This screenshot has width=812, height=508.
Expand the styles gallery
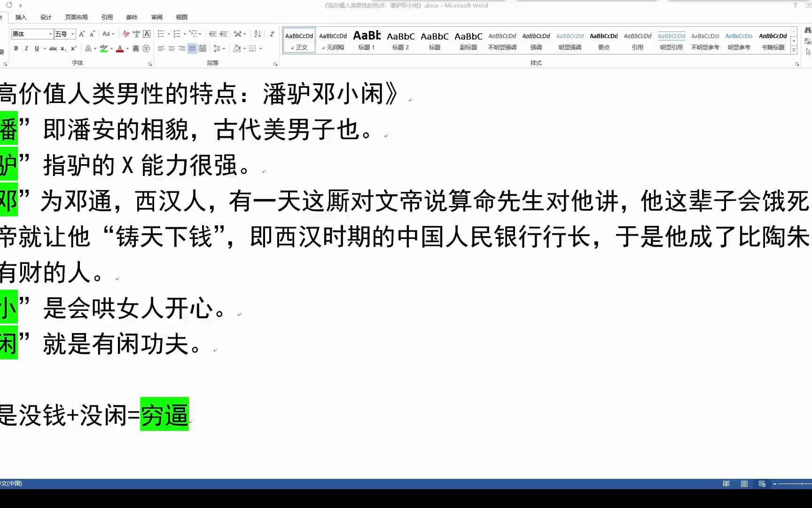pos(794,50)
